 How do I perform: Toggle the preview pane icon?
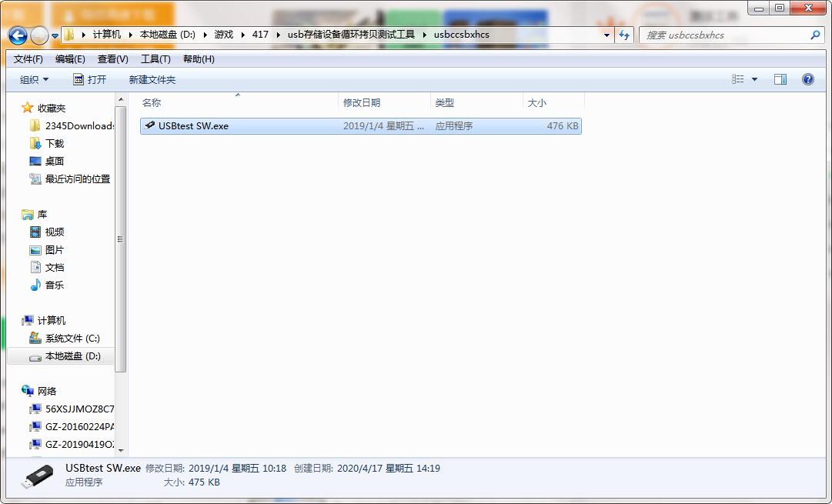(780, 79)
